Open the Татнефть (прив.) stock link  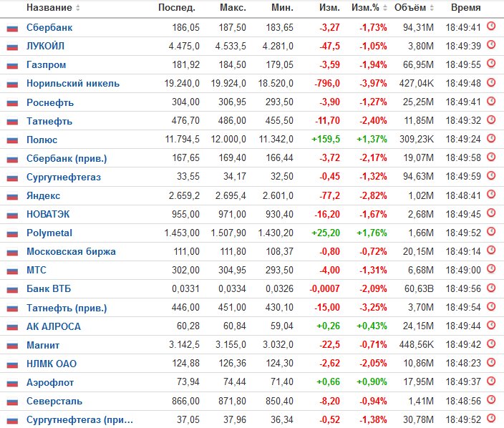click(x=67, y=308)
